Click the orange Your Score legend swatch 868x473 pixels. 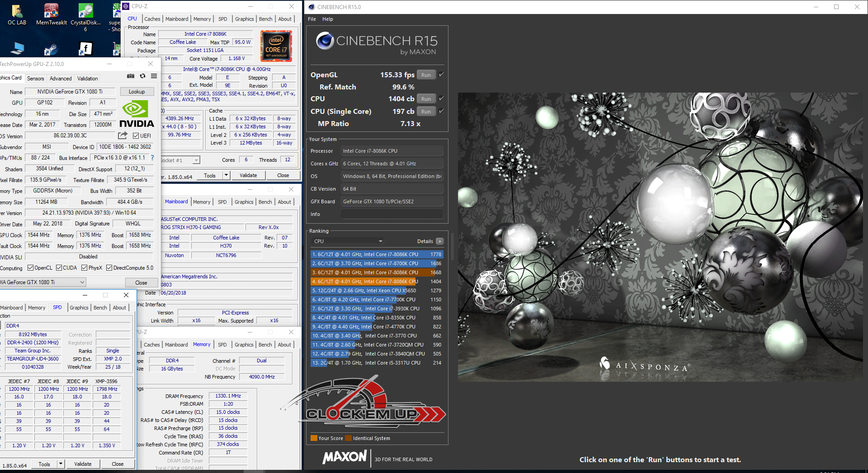[314, 438]
